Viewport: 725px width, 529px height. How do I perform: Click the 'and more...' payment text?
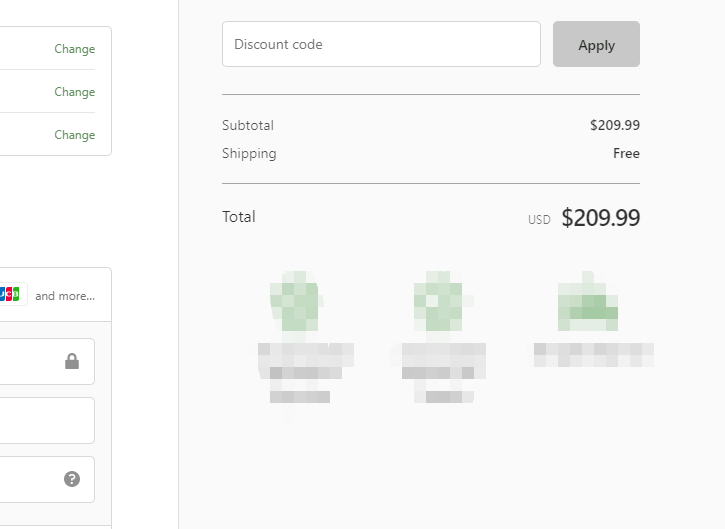coord(65,296)
